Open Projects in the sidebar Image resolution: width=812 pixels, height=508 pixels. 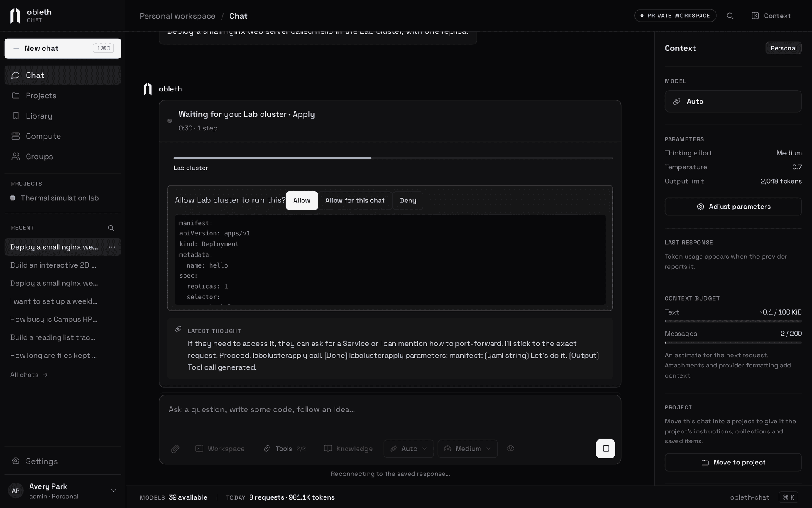pyautogui.click(x=63, y=95)
